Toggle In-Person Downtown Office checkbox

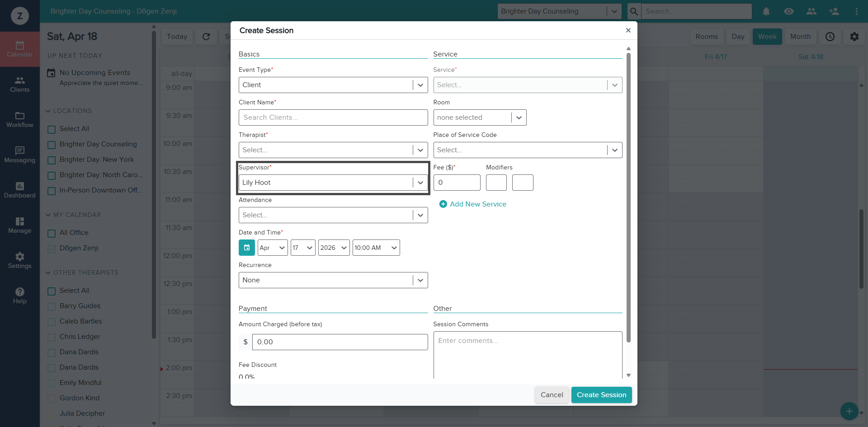[x=52, y=191]
